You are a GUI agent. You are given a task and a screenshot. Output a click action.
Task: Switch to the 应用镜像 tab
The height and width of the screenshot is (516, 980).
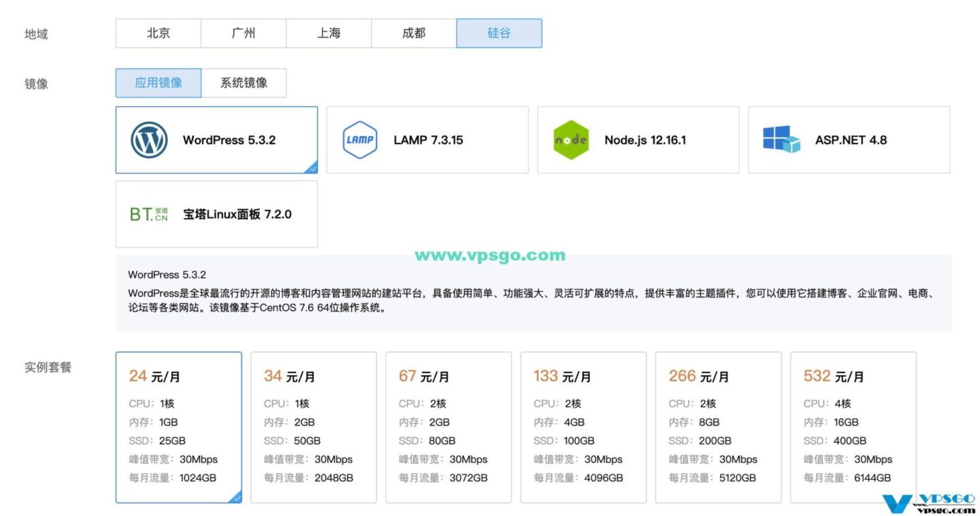pyautogui.click(x=159, y=83)
